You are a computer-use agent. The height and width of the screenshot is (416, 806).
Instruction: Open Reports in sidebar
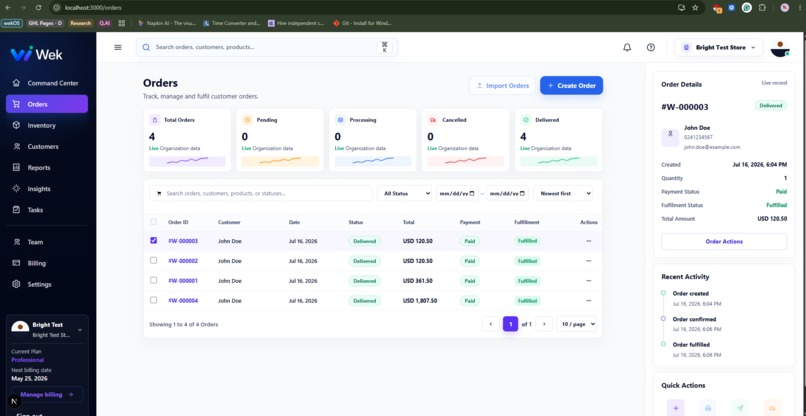(47, 168)
